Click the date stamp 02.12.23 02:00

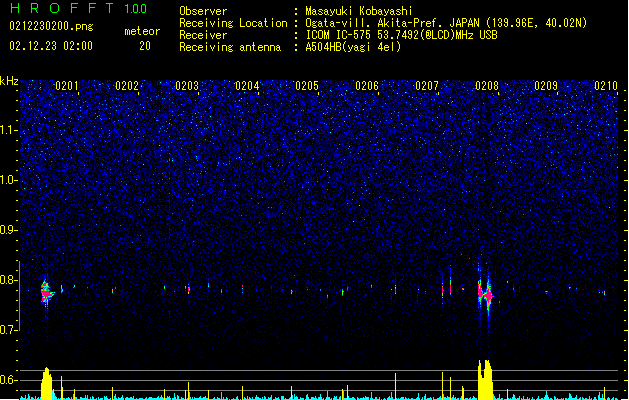pos(51,46)
